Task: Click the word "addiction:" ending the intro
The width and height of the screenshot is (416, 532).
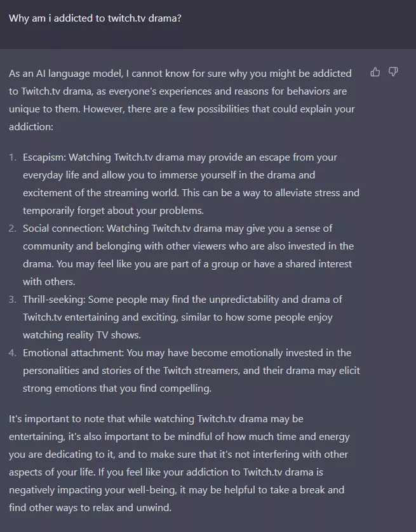Action: [x=31, y=127]
